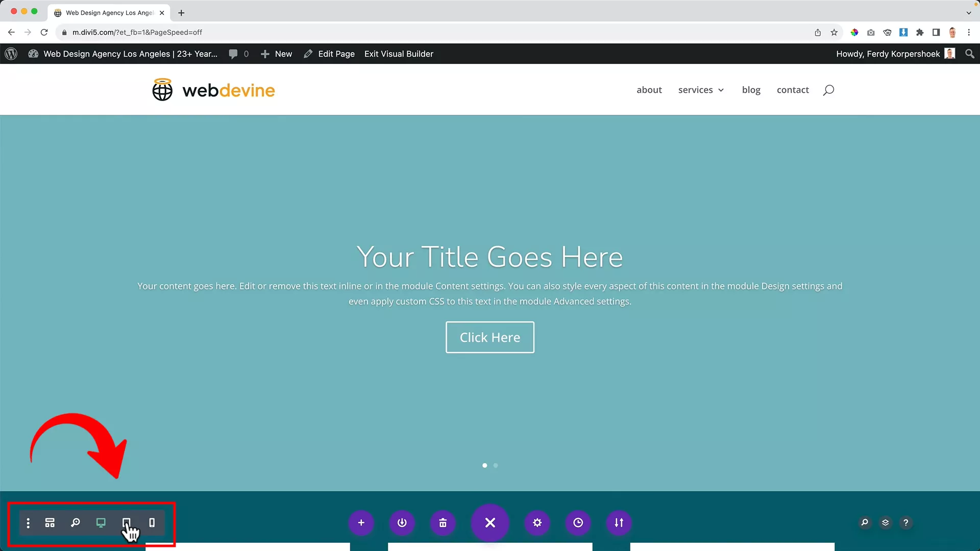Select the second slide dot

[x=496, y=465]
